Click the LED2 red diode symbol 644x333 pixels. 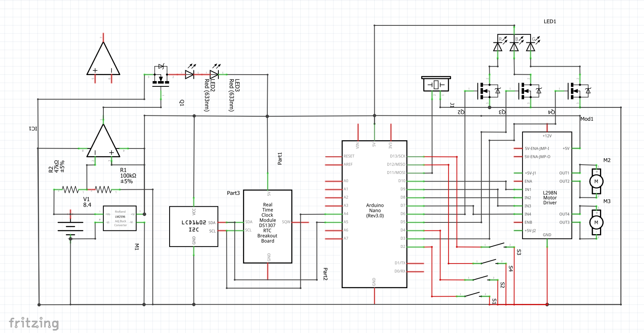pos(190,72)
